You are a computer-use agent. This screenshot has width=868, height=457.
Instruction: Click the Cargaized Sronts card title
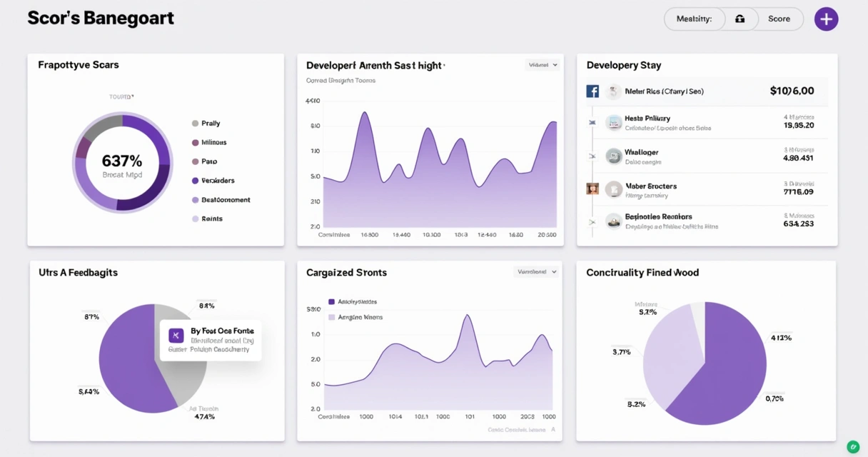[346, 272]
